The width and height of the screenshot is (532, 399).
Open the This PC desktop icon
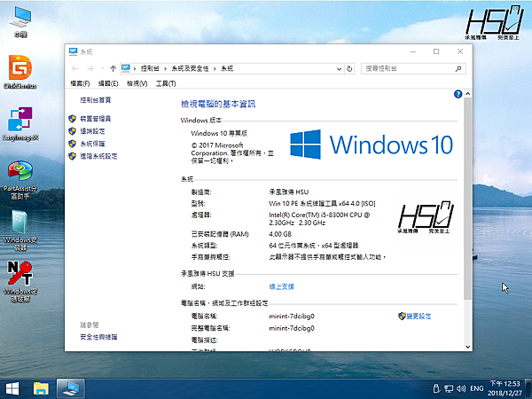pyautogui.click(x=20, y=20)
